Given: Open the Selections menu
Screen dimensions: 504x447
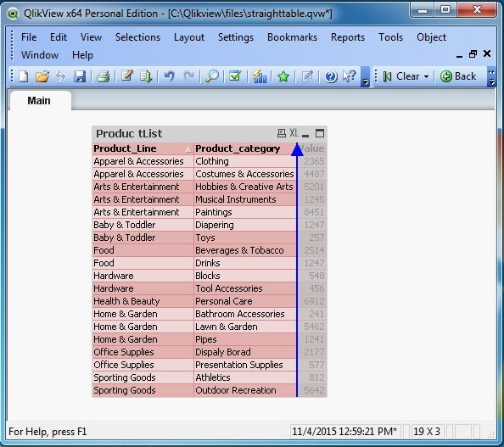Looking at the screenshot, I should pos(138,37).
